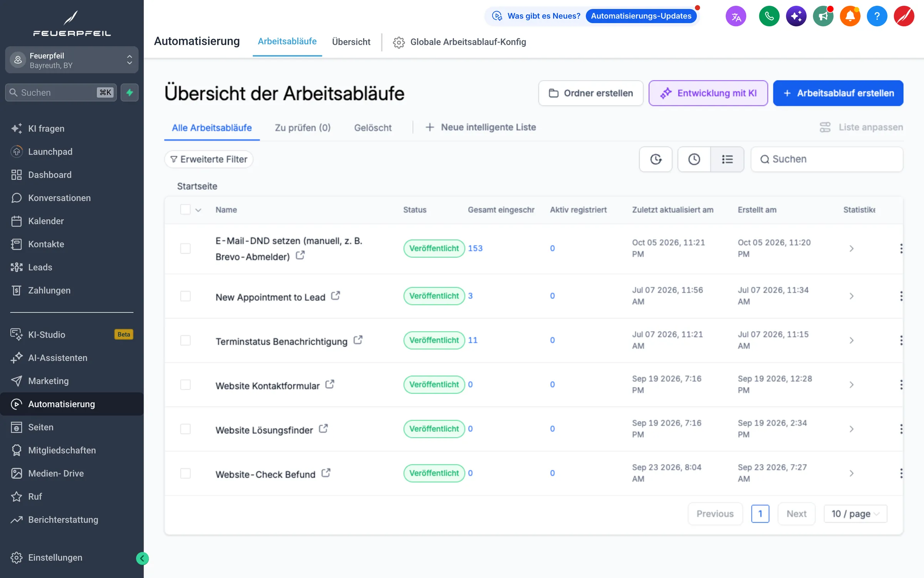Image resolution: width=924 pixels, height=578 pixels.
Task: Check the Website Lösungsfinder row checkbox
Action: (x=185, y=429)
